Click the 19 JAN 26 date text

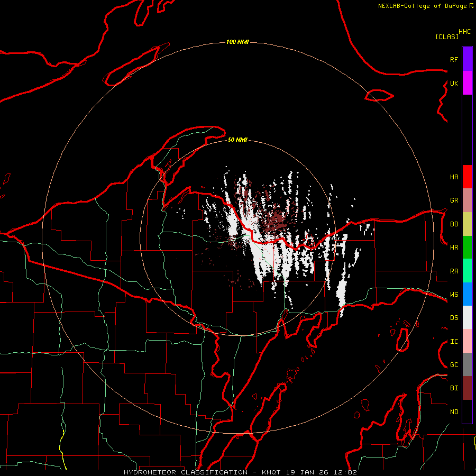tap(307, 472)
